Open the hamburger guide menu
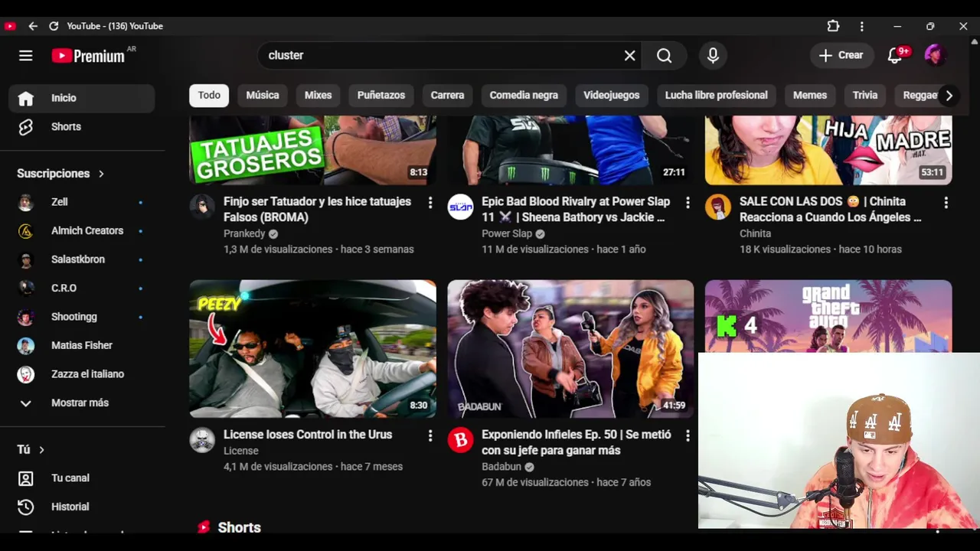This screenshot has width=980, height=551. [x=25, y=55]
